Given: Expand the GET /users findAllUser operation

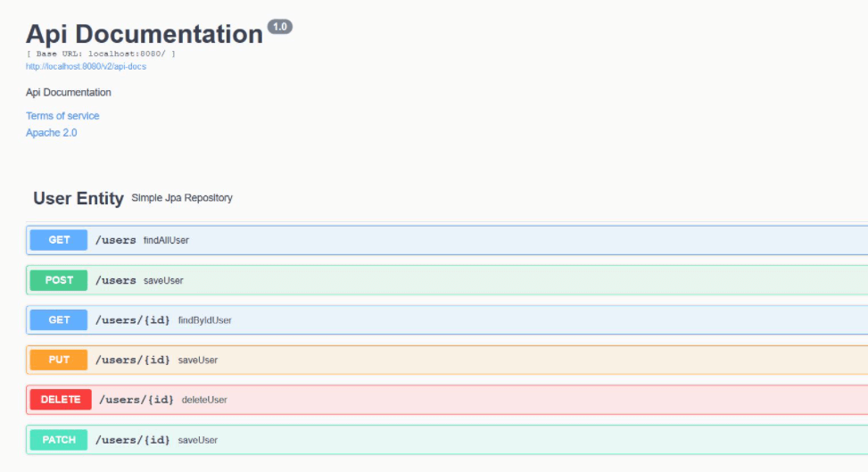Looking at the screenshot, I should coord(447,240).
